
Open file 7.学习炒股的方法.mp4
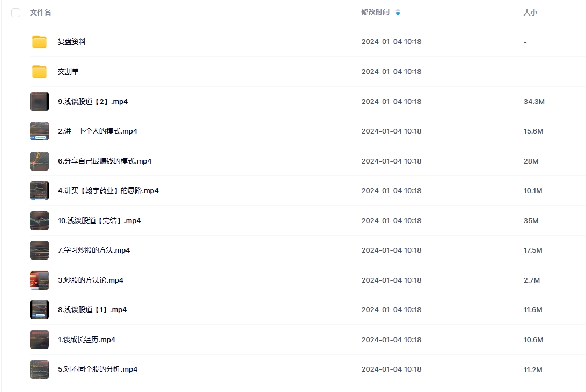pos(94,250)
